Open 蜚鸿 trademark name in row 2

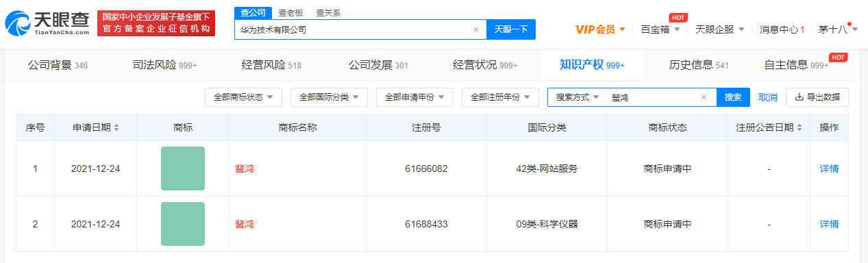[245, 224]
